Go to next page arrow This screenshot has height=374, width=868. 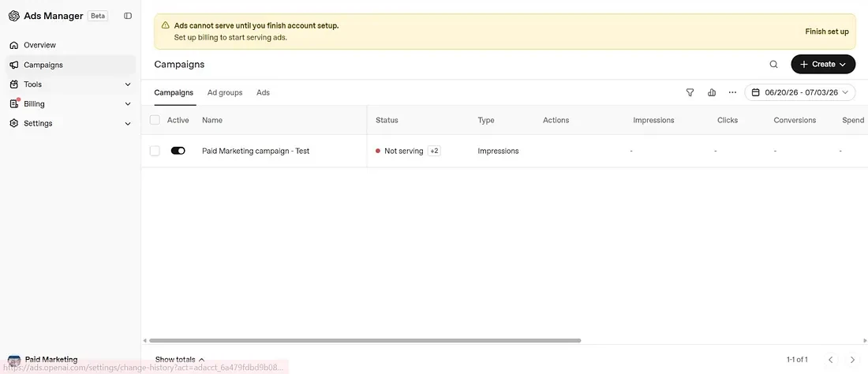[x=852, y=360]
